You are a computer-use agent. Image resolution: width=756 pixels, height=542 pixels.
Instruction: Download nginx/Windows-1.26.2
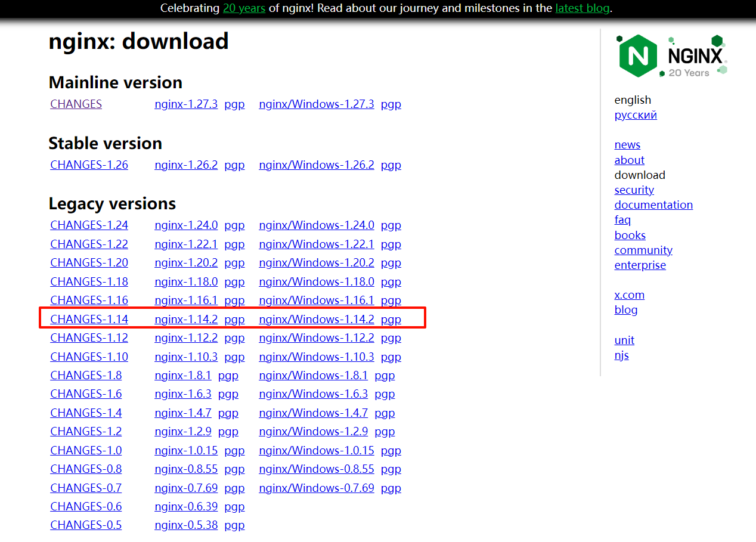[x=317, y=165]
